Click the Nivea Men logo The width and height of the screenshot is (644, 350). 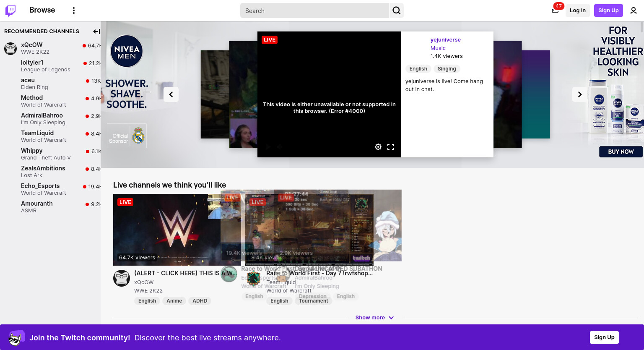127,51
